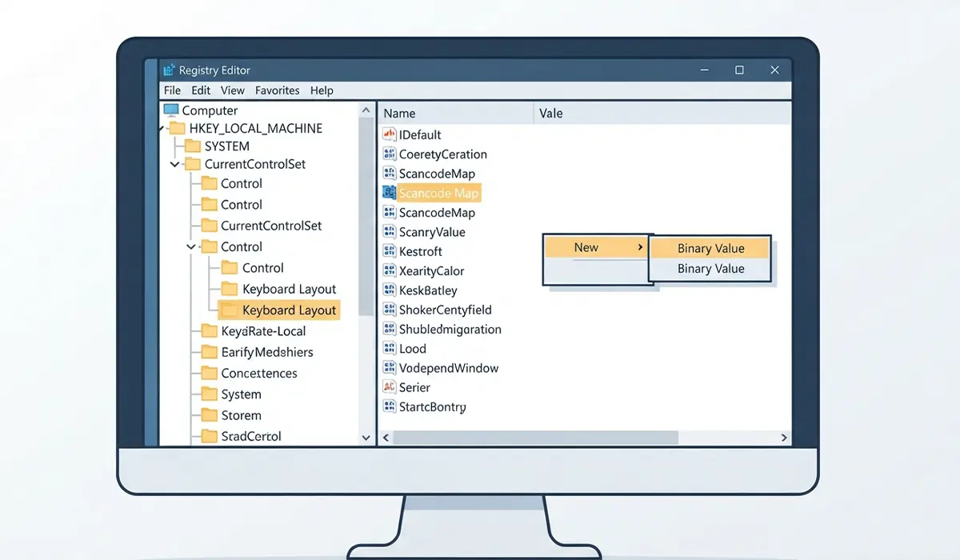This screenshot has height=560, width=960.
Task: Select the CoeretyCeration value name
Action: pyautogui.click(x=443, y=154)
